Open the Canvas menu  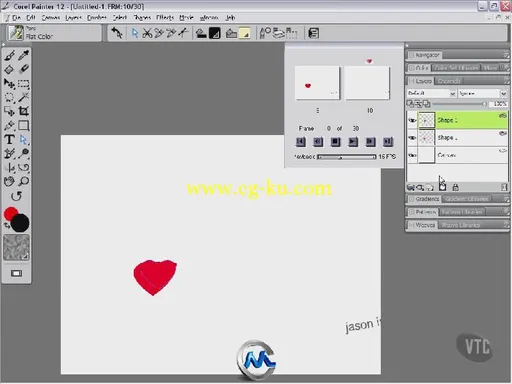coord(51,18)
